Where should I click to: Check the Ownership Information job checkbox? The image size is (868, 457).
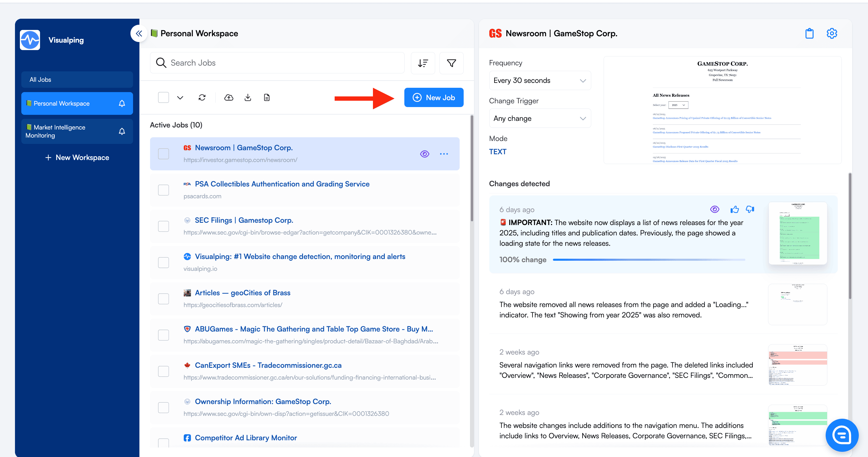coord(163,408)
